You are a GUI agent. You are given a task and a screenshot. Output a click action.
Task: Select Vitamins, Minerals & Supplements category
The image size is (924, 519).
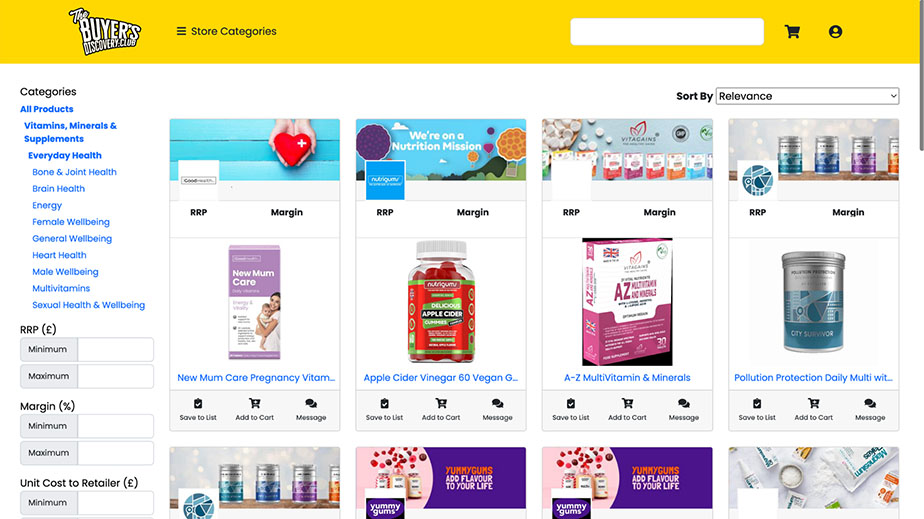[x=70, y=132]
